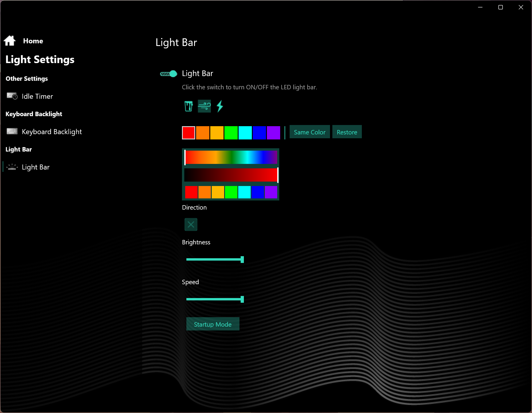Viewport: 532px width, 413px height.
Task: Click the rainbow hue spectrum bar
Action: pyautogui.click(x=231, y=157)
